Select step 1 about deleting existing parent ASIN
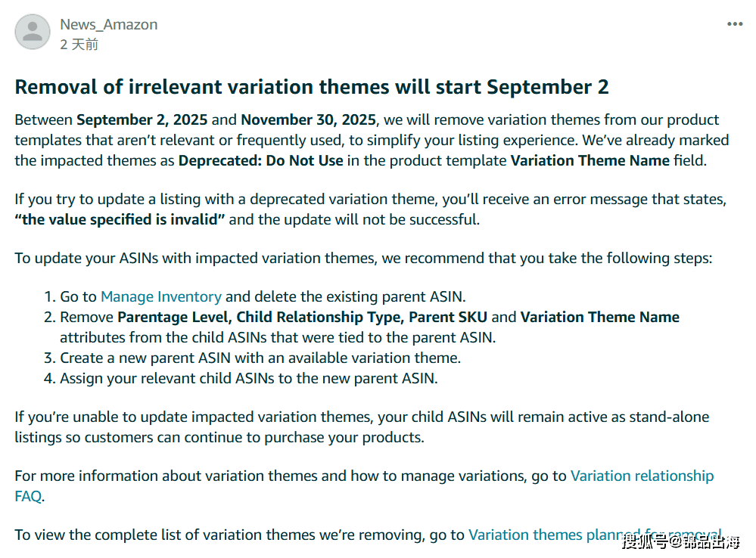Screen dimensions: 756x558 (x=254, y=296)
